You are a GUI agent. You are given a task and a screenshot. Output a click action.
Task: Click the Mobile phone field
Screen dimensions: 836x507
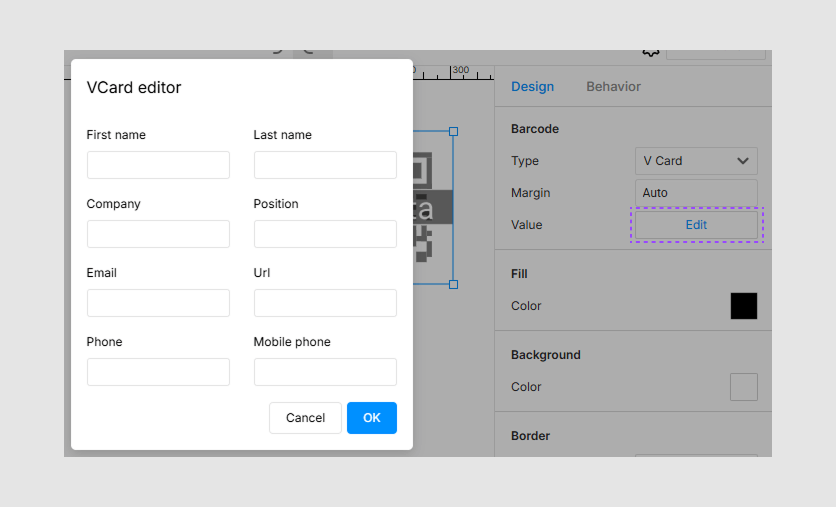[x=325, y=372]
